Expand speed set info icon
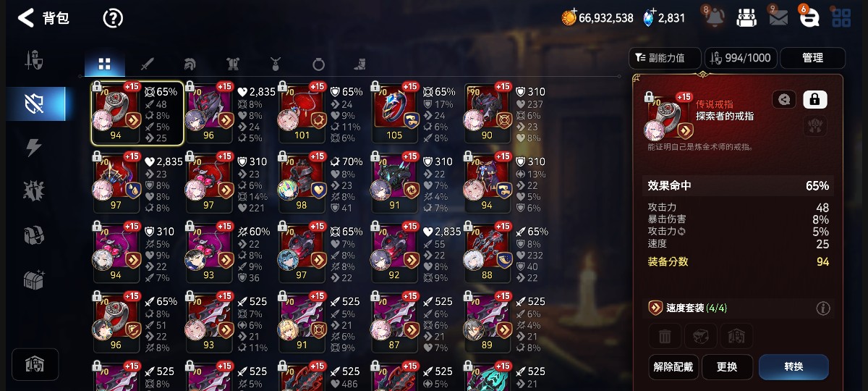 pyautogui.click(x=823, y=308)
